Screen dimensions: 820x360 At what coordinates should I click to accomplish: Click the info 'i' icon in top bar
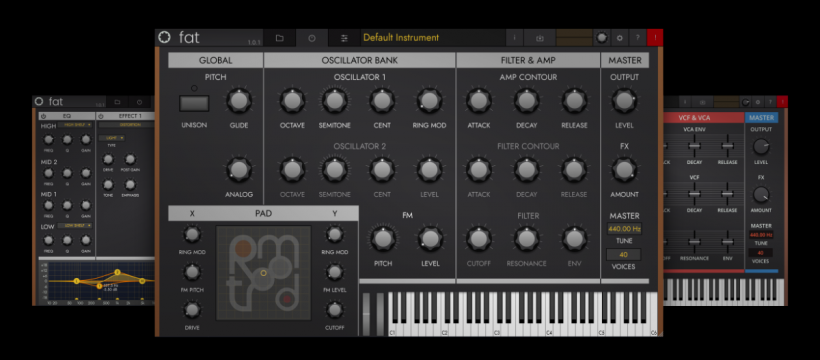(515, 38)
